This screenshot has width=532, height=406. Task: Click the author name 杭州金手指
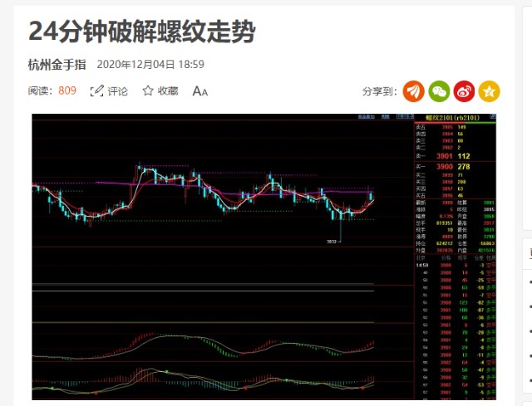pos(57,64)
